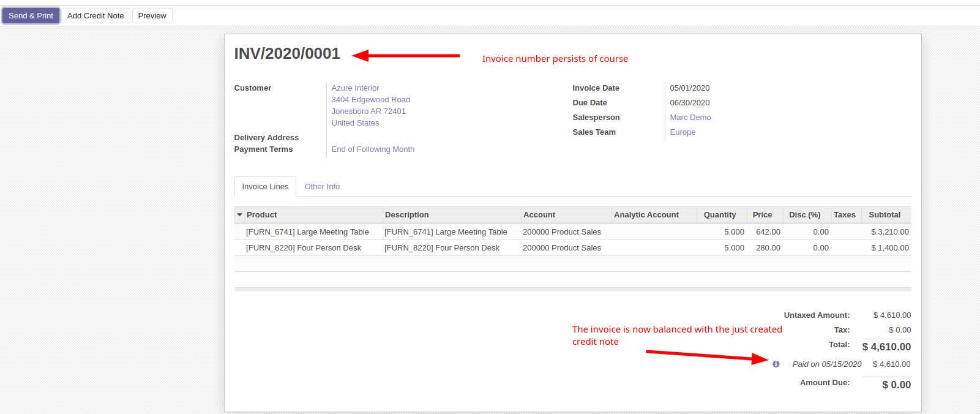Open the Europe sales team link
This screenshot has width=980, height=414.
click(x=683, y=132)
